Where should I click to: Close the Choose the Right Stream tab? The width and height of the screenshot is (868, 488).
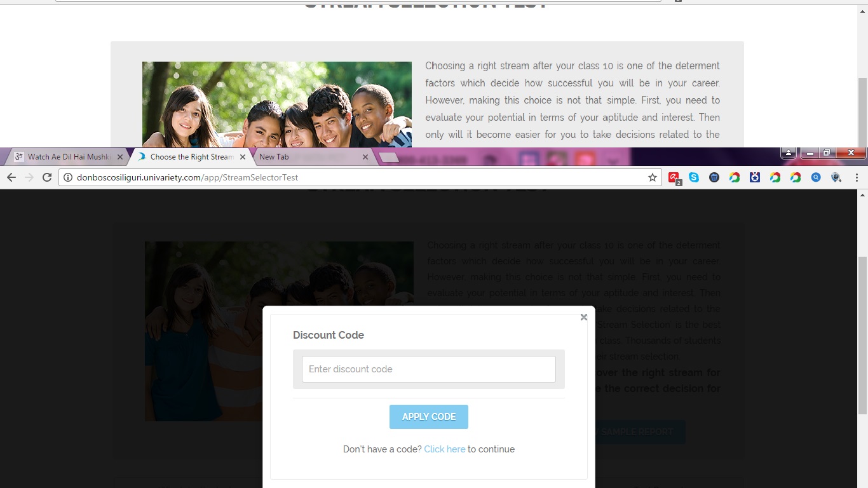243,157
